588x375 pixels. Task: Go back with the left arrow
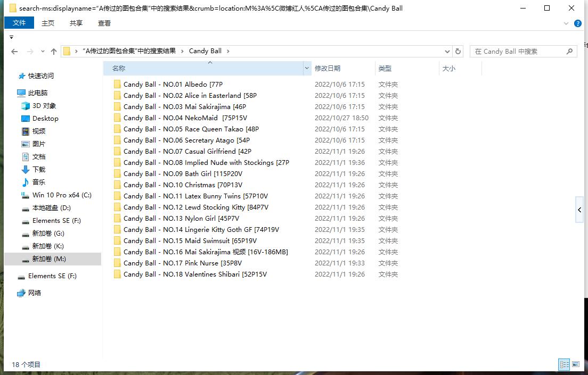(x=14, y=51)
